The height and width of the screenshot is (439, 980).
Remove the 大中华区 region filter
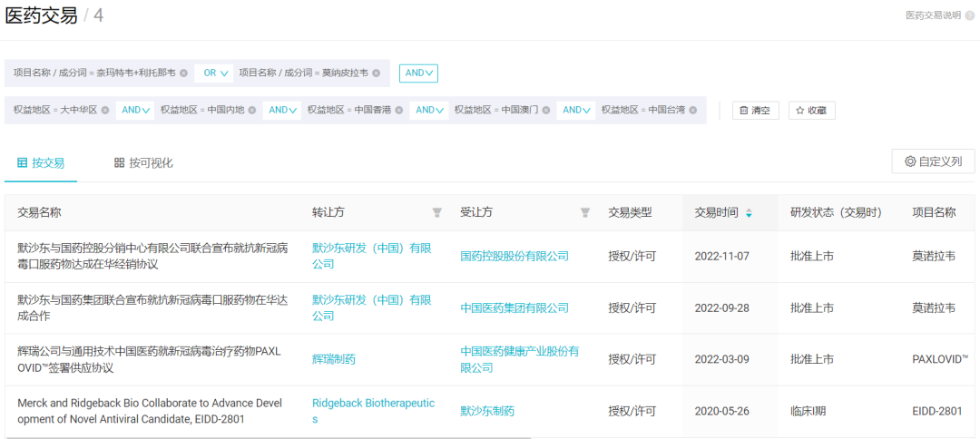(x=105, y=110)
